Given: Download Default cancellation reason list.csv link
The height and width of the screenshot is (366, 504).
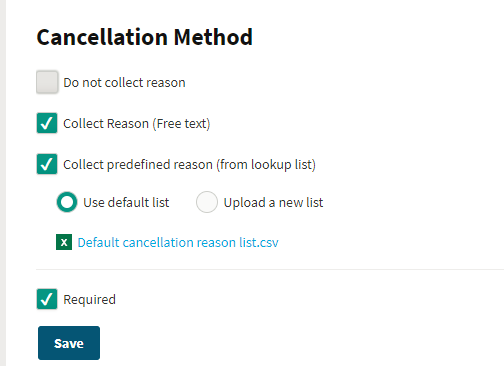Looking at the screenshot, I should 178,242.
